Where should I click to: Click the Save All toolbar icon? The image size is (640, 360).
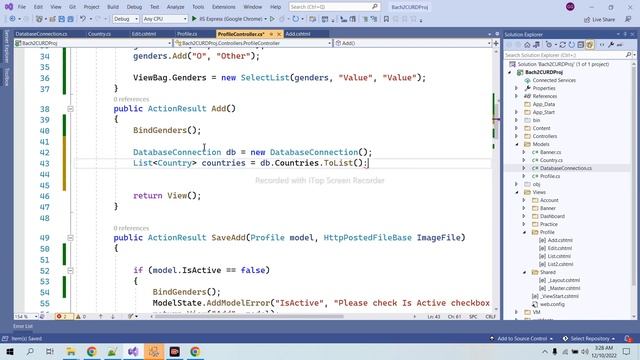click(x=70, y=19)
